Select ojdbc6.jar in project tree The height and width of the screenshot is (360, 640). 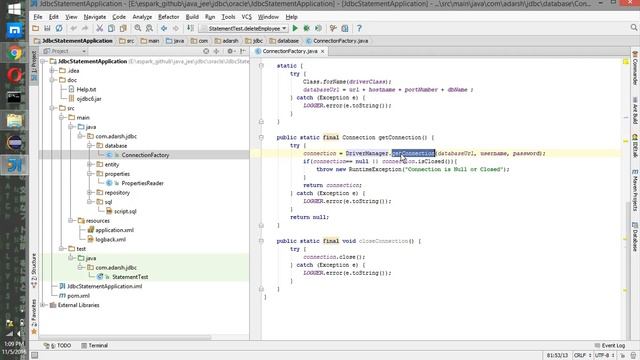click(89, 99)
